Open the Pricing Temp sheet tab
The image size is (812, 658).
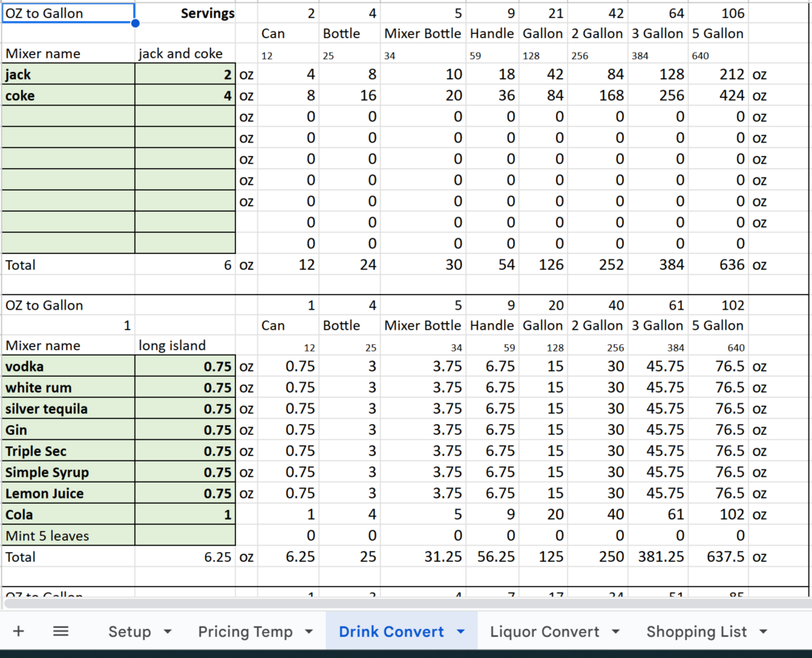pyautogui.click(x=246, y=631)
